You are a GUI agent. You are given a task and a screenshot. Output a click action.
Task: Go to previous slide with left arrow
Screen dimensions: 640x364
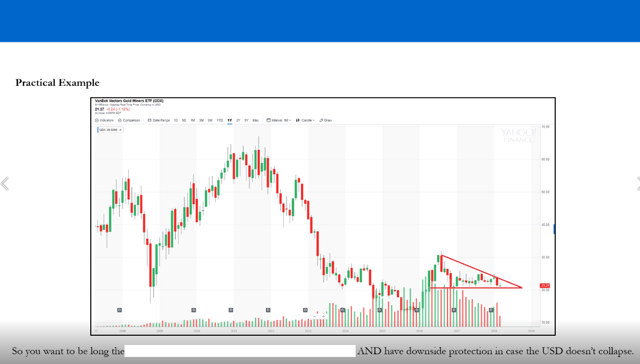(x=5, y=184)
